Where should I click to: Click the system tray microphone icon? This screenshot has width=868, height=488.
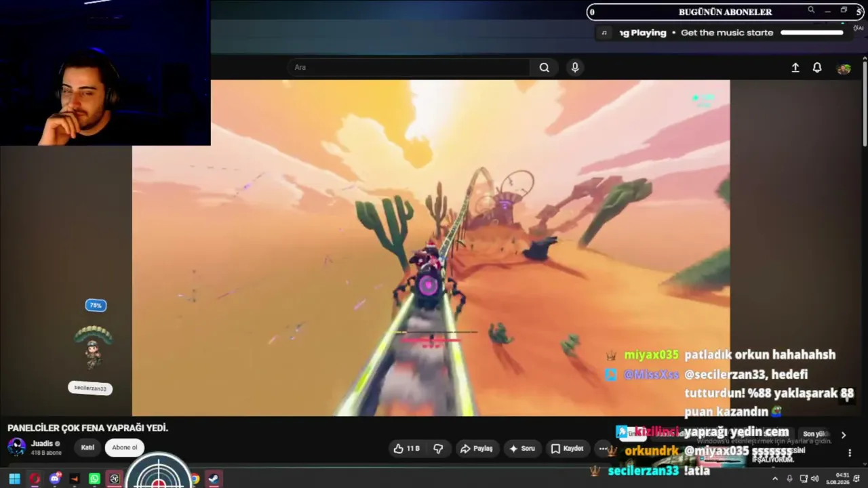[789, 479]
